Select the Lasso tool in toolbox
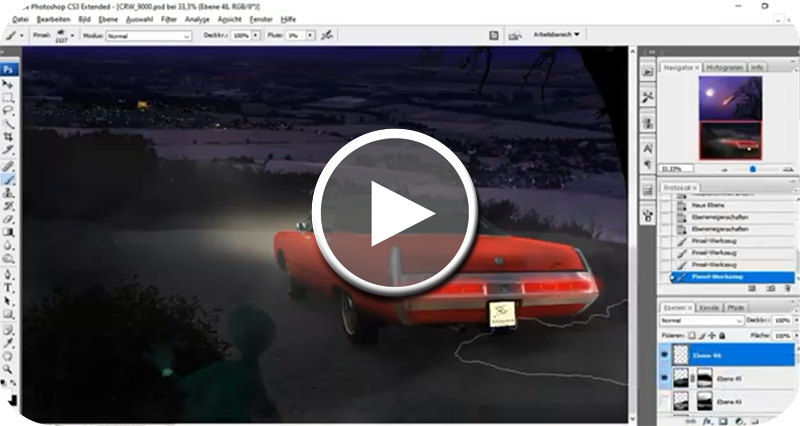This screenshot has width=800, height=426. click(x=8, y=111)
